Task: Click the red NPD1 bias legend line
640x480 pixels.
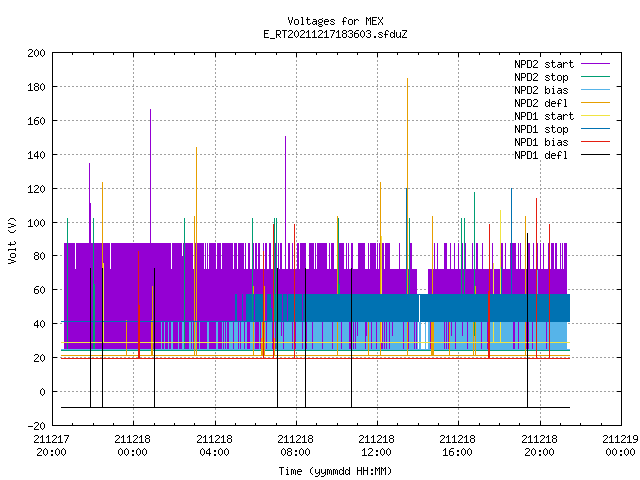Action: coord(595,142)
